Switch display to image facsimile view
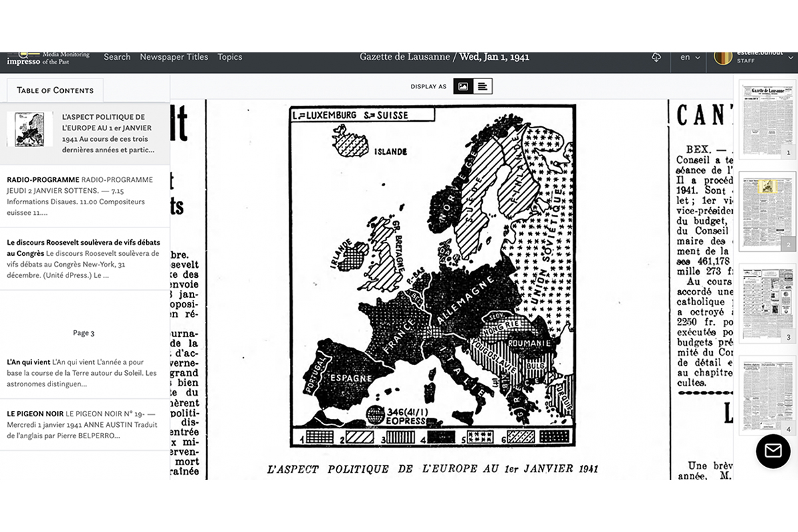This screenshot has height=532, width=798. point(463,86)
